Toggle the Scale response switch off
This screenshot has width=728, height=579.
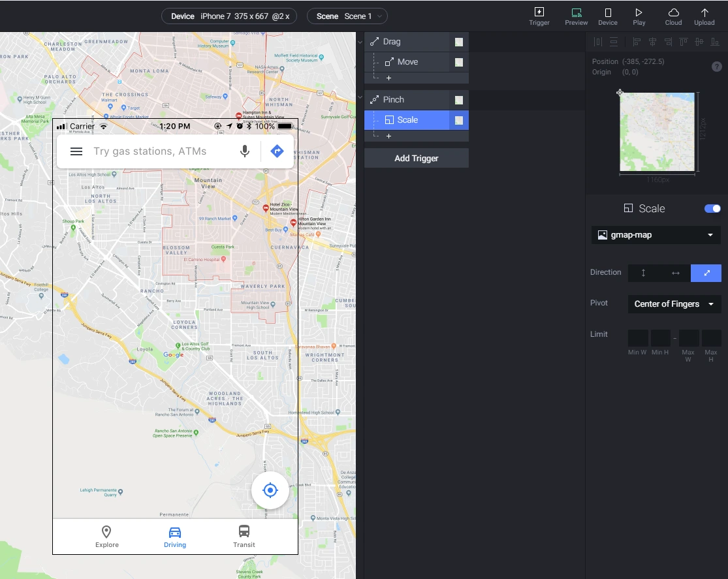712,209
